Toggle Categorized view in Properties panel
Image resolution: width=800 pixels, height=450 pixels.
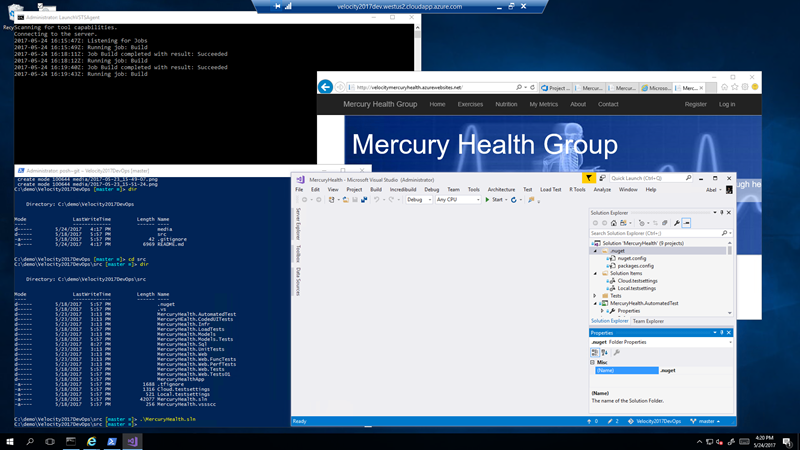point(595,353)
